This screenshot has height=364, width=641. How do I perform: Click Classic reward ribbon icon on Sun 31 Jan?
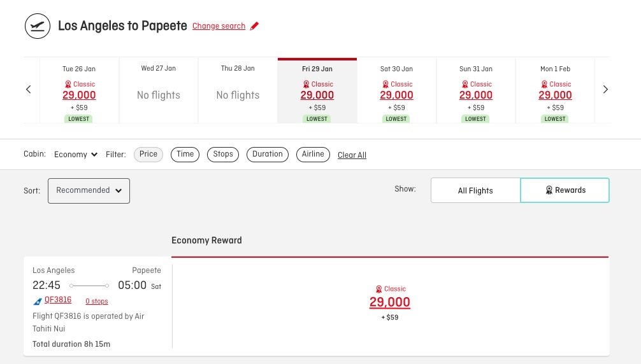click(x=465, y=84)
